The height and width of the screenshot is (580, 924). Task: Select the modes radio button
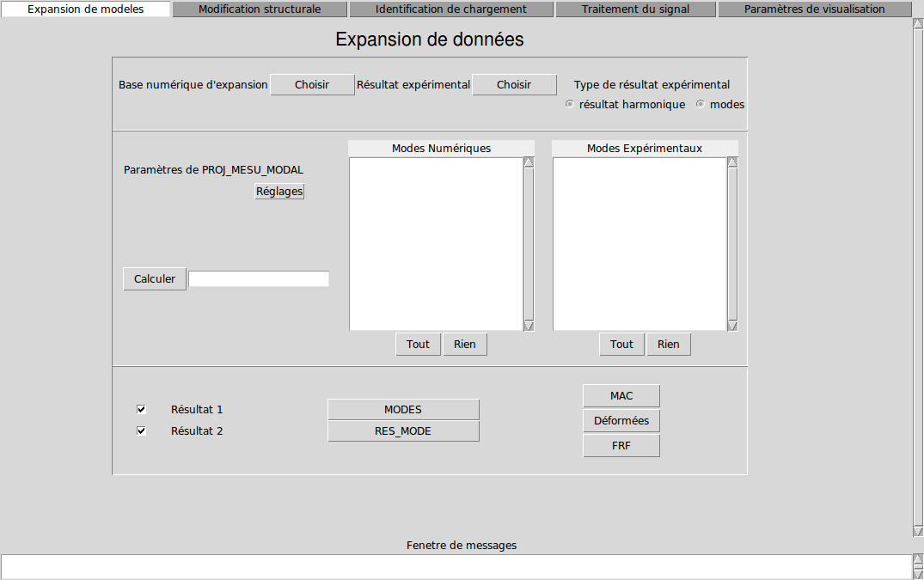pyautogui.click(x=701, y=105)
